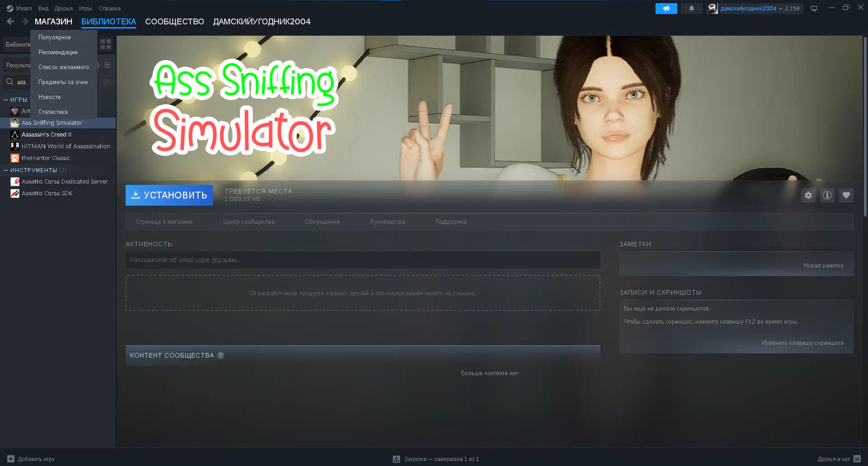The height and width of the screenshot is (466, 868).
Task: Open ДАМСКИЙУГОДНИК2004 profile tab
Action: click(x=262, y=21)
